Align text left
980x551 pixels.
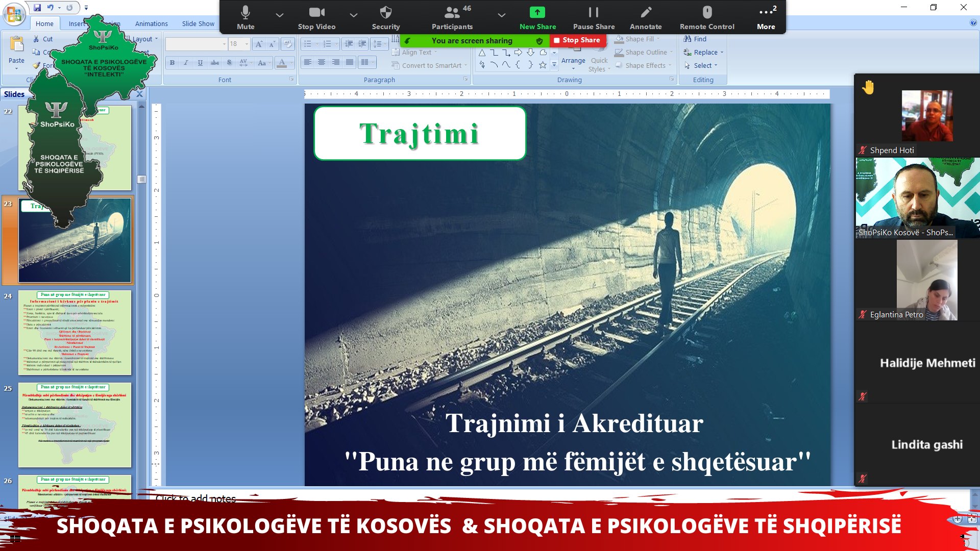[x=307, y=62]
